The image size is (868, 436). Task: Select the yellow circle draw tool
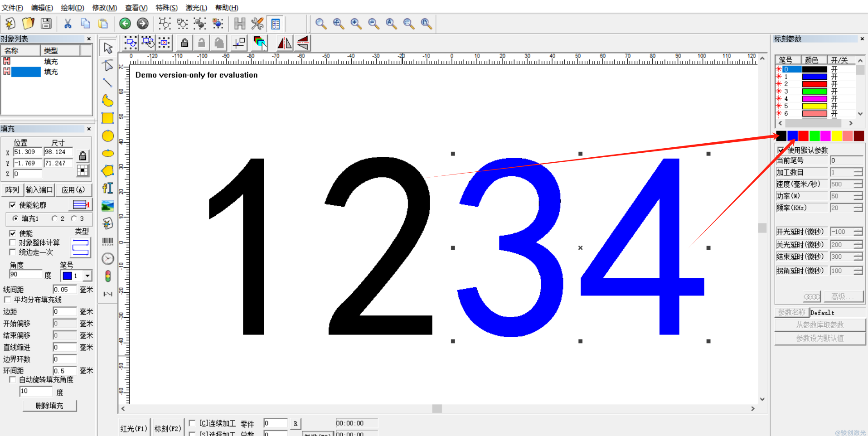coord(108,136)
